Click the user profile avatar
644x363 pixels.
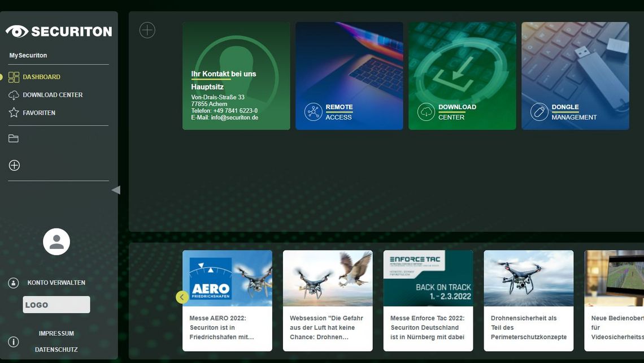coord(56,242)
